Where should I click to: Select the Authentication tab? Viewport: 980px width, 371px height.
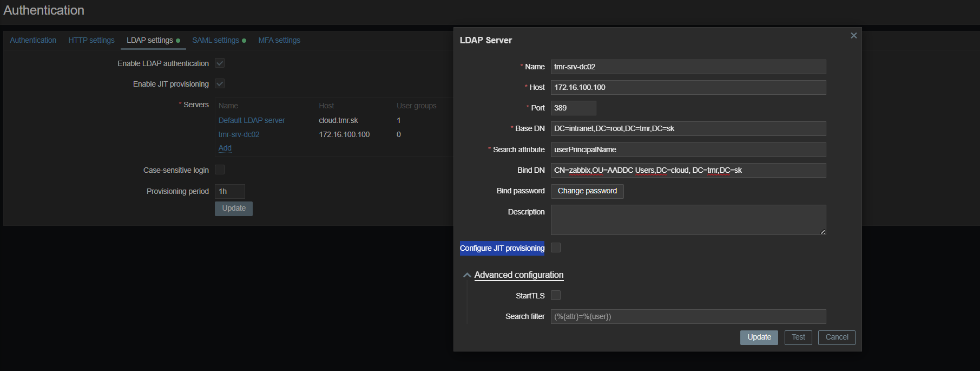tap(33, 40)
